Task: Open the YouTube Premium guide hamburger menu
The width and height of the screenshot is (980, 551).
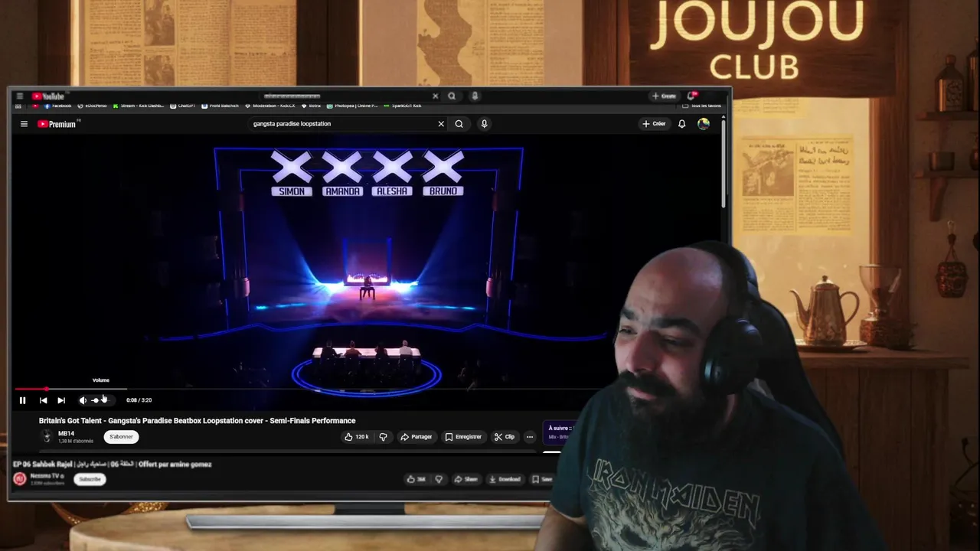Action: click(24, 124)
